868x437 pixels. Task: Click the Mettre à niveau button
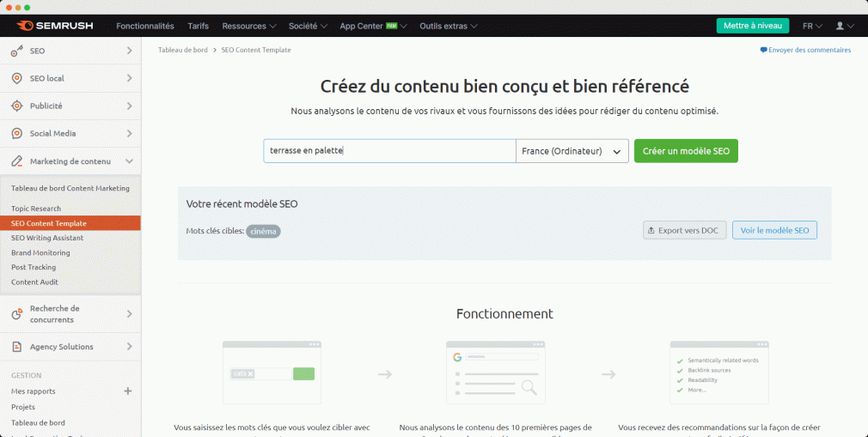point(753,26)
